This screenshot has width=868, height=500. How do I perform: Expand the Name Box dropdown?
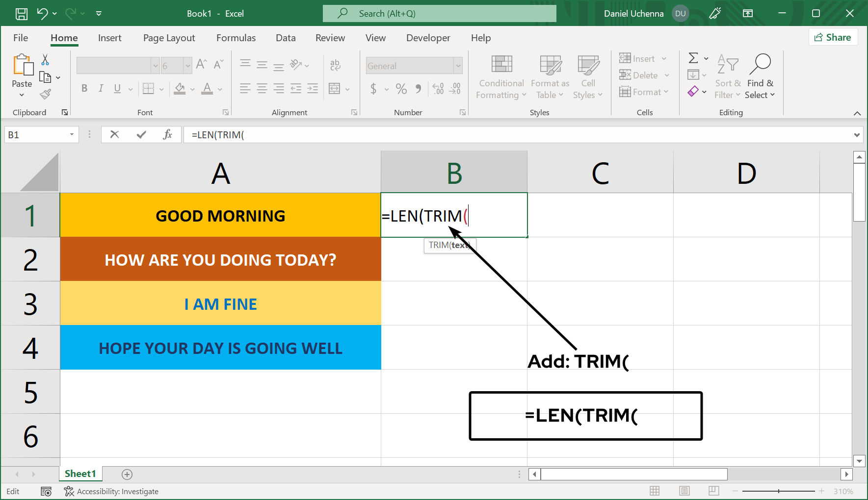point(72,135)
